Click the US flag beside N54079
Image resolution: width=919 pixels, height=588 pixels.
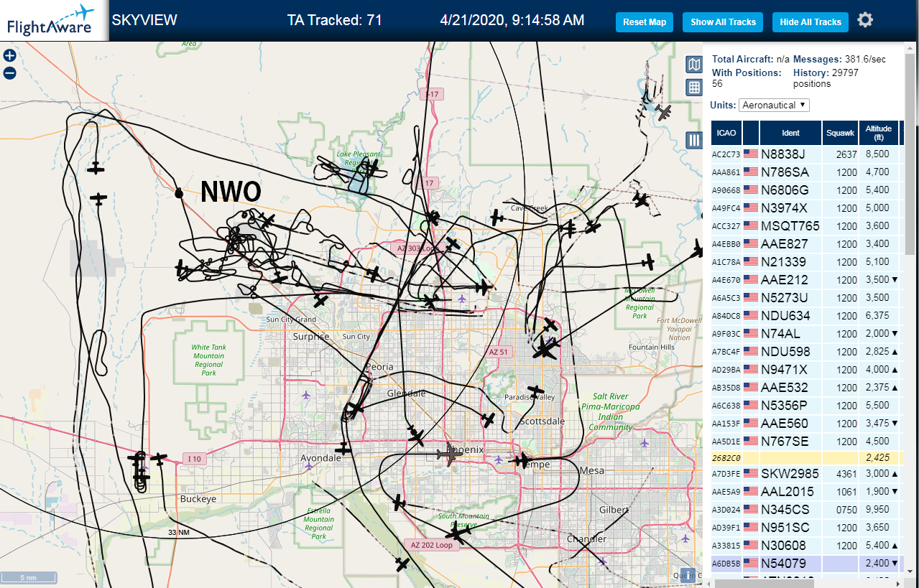click(751, 563)
